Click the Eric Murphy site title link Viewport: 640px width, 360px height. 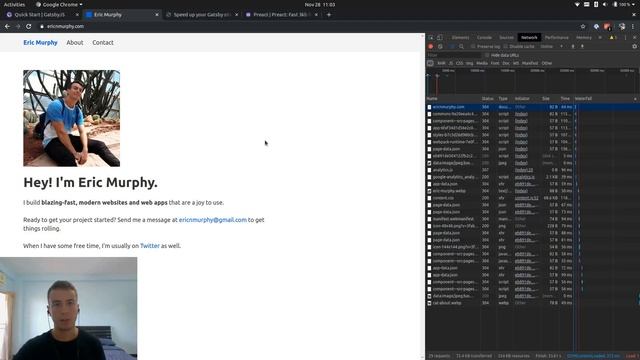tap(40, 42)
